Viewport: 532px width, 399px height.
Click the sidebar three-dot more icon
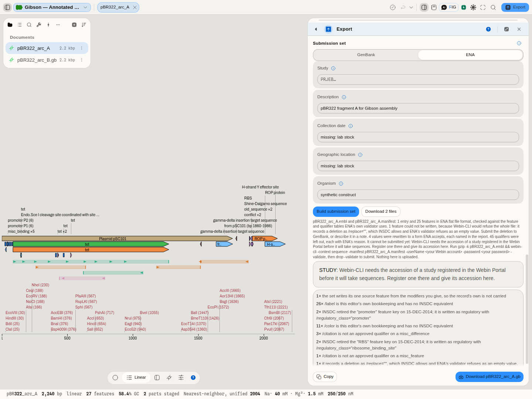58,25
